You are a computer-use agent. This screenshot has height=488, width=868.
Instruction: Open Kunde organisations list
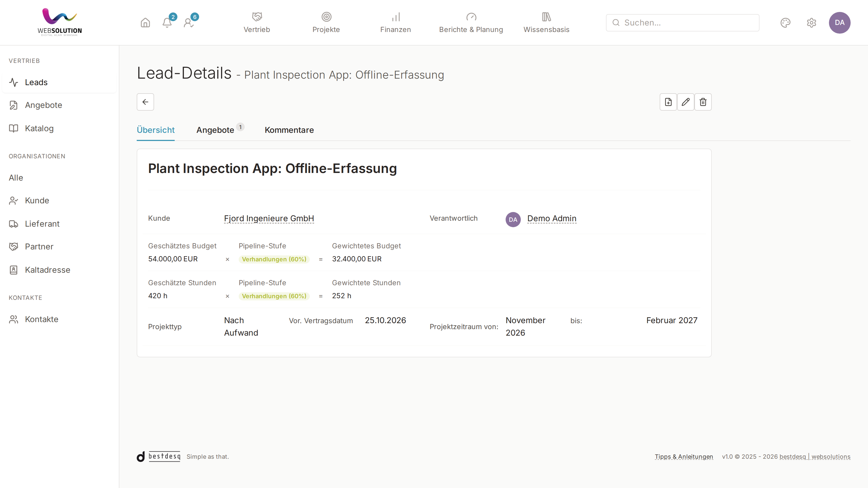(x=59, y=200)
